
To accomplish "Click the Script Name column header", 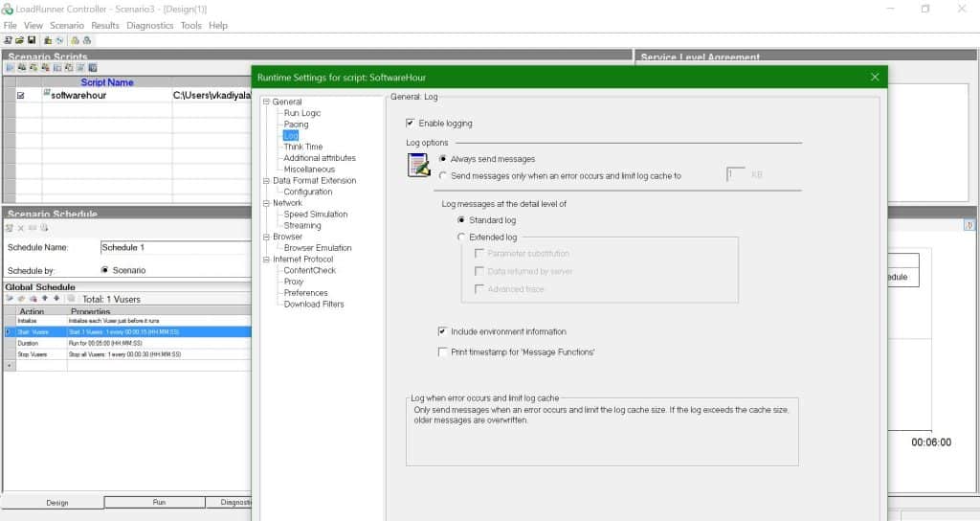I will 107,82.
